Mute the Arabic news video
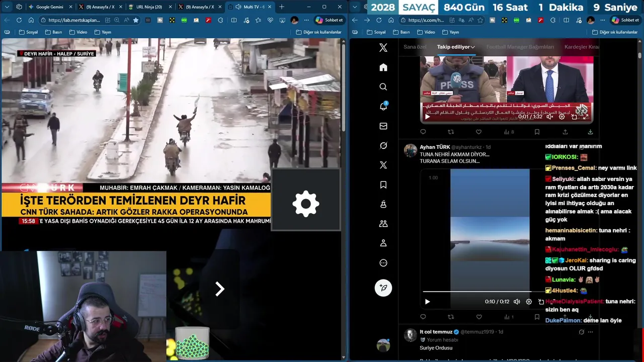The width and height of the screenshot is (644, 362). pos(549,117)
